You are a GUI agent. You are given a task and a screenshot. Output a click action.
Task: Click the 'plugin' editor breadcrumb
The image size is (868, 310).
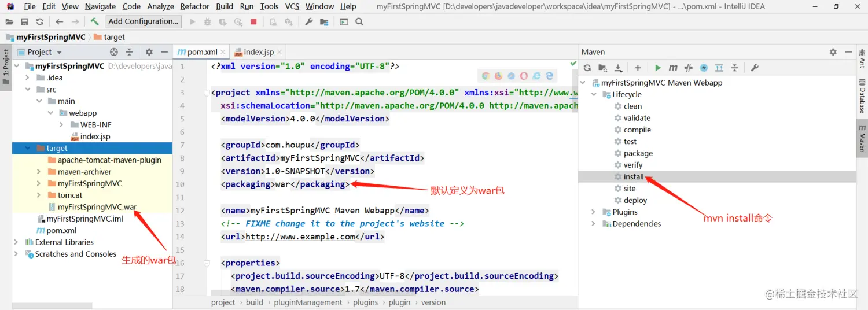[x=399, y=302]
